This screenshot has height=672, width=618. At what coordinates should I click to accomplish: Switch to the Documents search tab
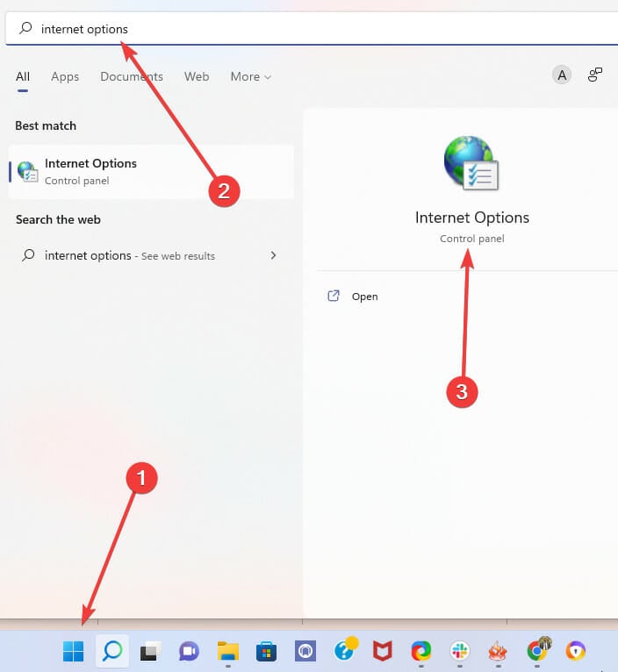point(132,76)
